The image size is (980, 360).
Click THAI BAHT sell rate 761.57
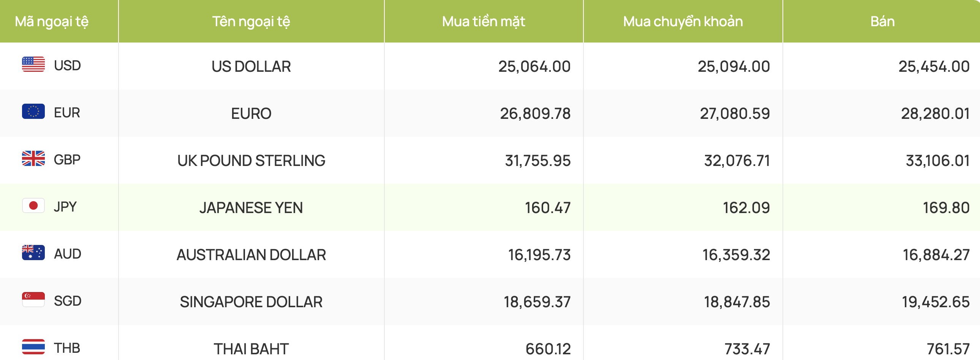pyautogui.click(x=948, y=349)
